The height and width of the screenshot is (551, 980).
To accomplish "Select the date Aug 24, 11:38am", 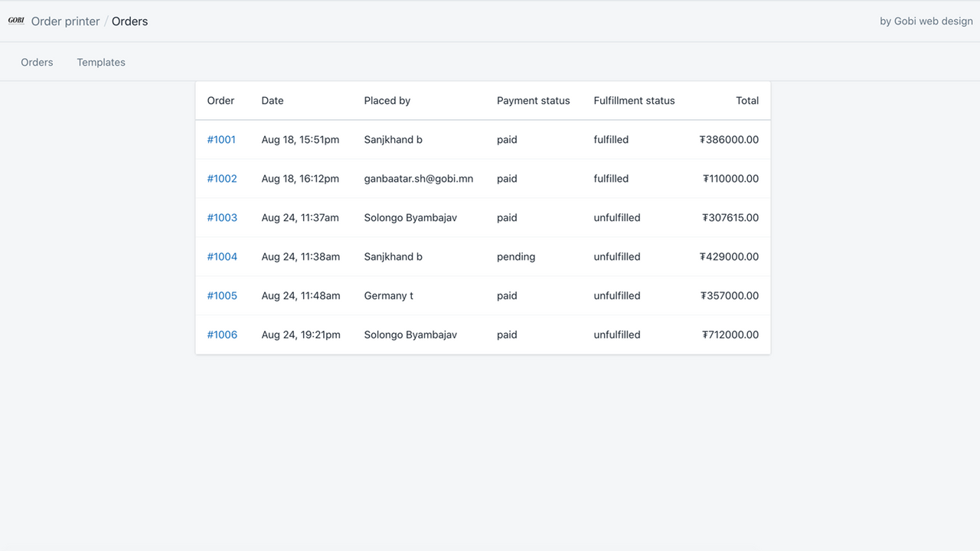I will (x=301, y=256).
